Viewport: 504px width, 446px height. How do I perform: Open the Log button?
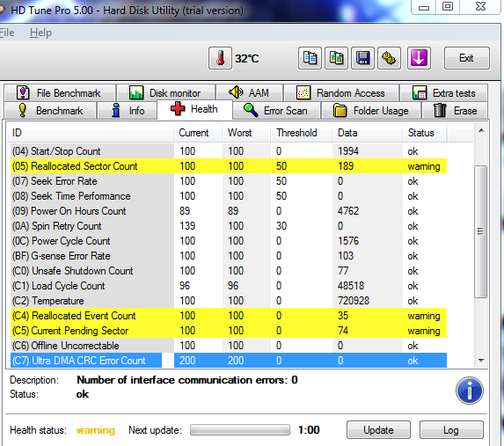451,430
